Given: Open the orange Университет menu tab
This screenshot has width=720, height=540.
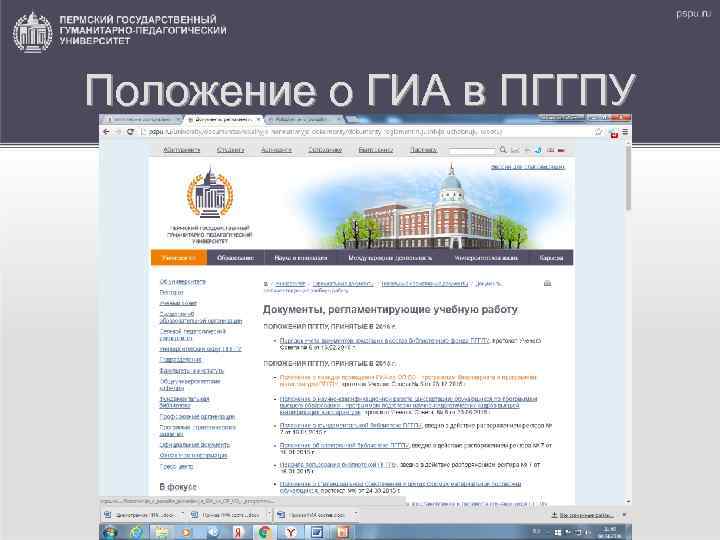Looking at the screenshot, I should point(179,258).
